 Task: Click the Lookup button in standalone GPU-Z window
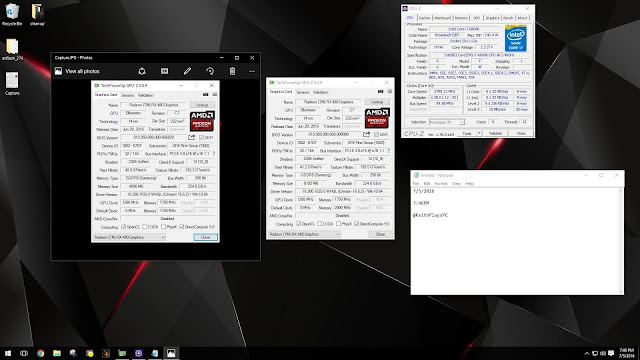[377, 102]
